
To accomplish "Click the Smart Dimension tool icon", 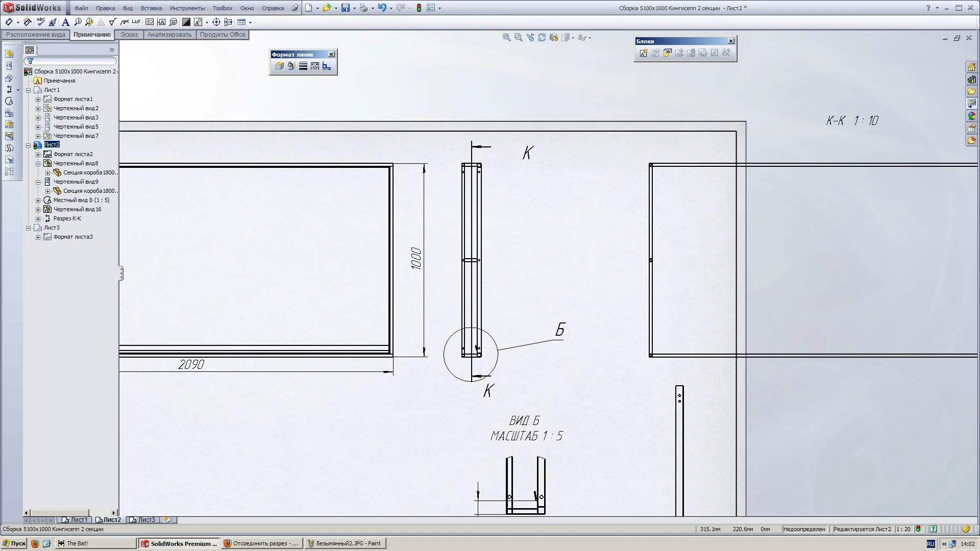I will pos(9,22).
